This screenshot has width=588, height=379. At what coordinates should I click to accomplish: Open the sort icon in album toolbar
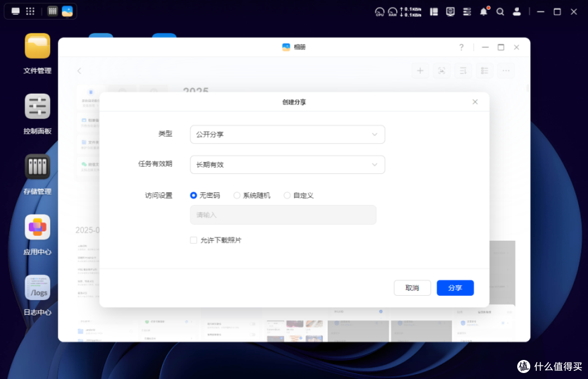[463, 71]
